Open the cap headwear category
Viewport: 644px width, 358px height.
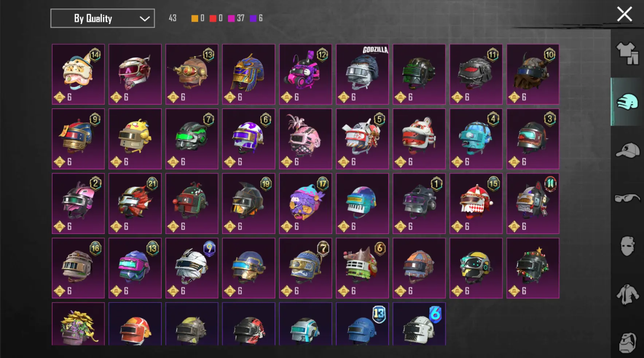[627, 150]
